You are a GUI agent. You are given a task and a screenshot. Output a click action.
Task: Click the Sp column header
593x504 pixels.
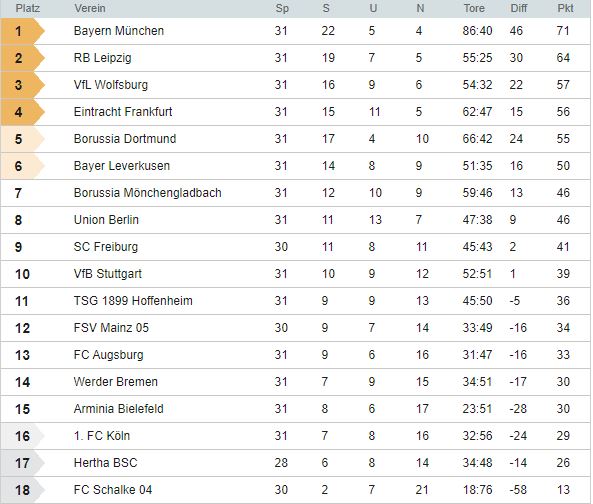coord(282,8)
